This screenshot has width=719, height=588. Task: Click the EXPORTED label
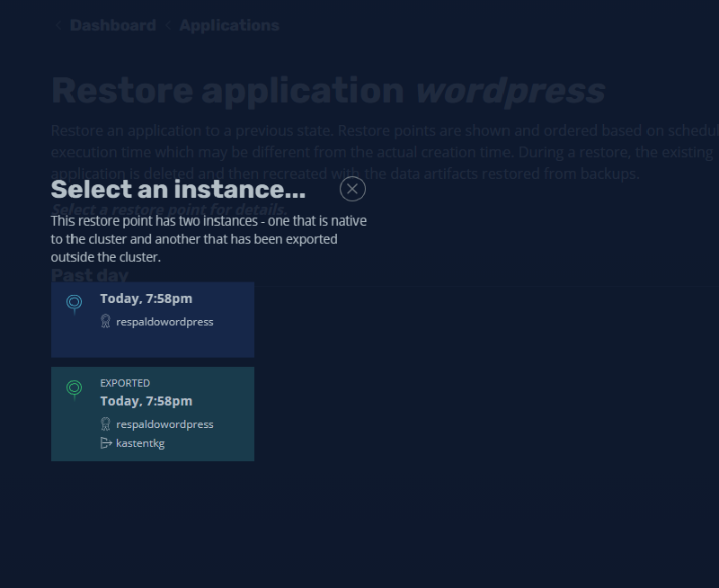(x=125, y=383)
